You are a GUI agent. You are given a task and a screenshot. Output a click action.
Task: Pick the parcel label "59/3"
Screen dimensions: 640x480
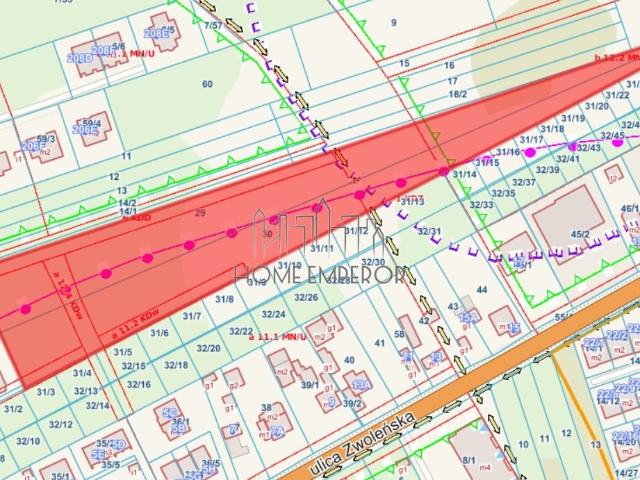[46, 139]
